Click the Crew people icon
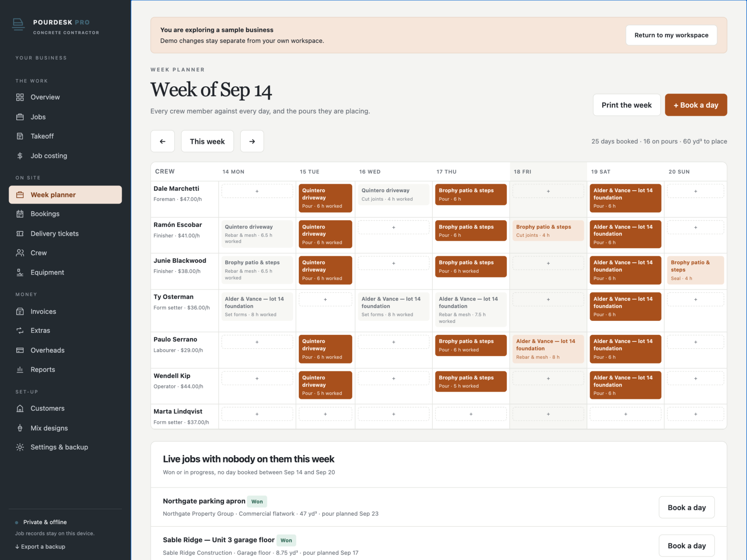This screenshot has width=747, height=560. (x=20, y=253)
